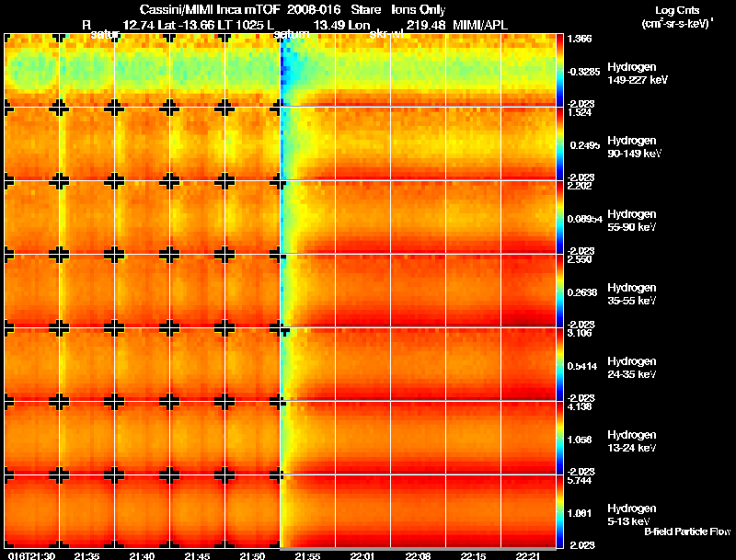Viewport: 736px width, 560px height.
Task: Click the '22:15' time axis label
Action: [x=473, y=555]
